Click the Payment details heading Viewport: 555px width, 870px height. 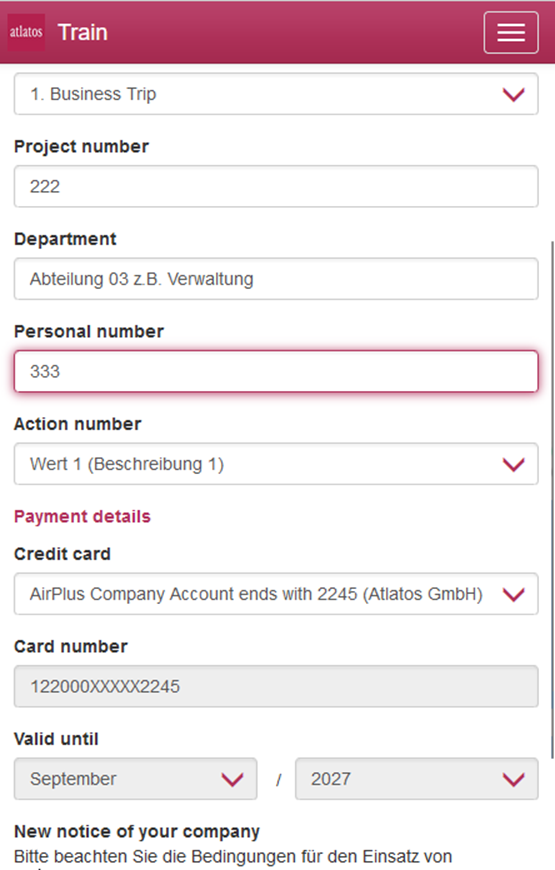82,517
